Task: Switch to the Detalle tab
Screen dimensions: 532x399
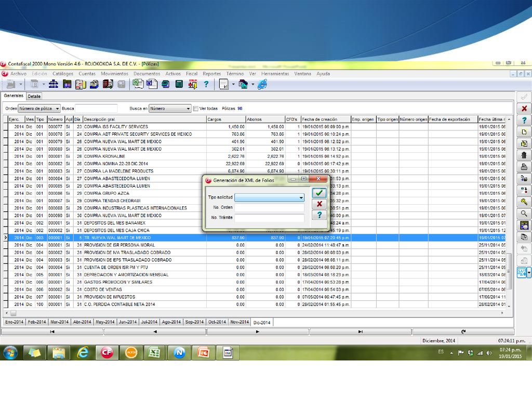Action: [34, 96]
